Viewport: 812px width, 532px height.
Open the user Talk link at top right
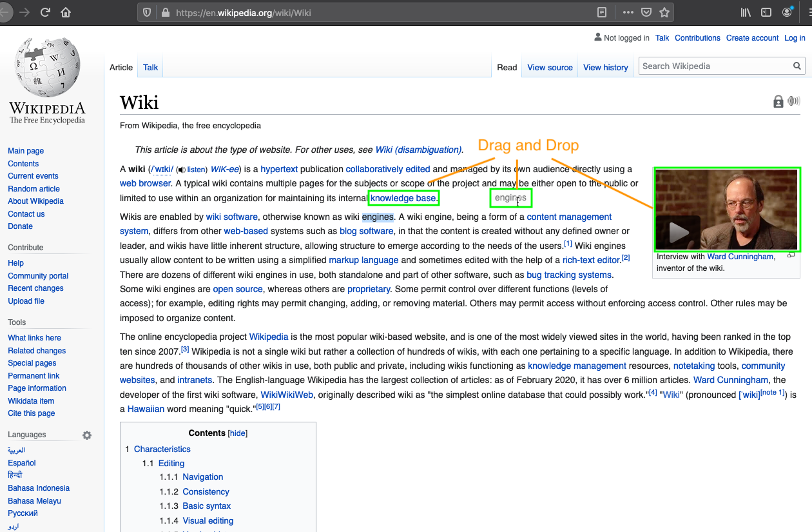pyautogui.click(x=662, y=38)
